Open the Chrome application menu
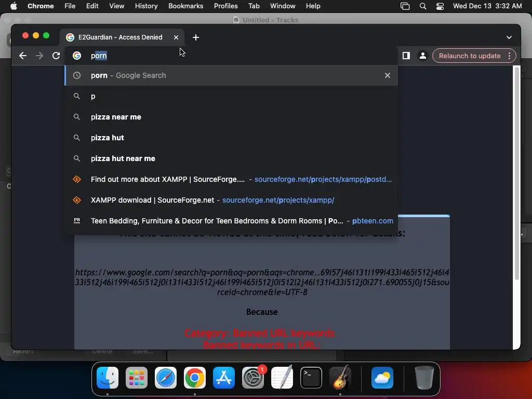Image resolution: width=532 pixels, height=399 pixels. click(41, 6)
